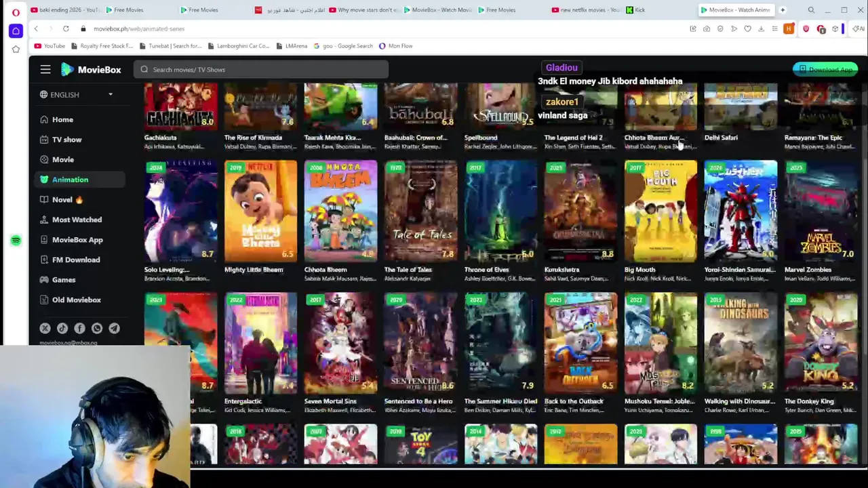Open Games in the sidebar
Viewport: 868px width, 488px height.
coord(64,280)
